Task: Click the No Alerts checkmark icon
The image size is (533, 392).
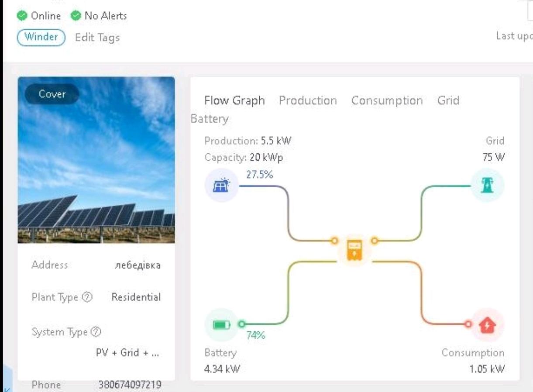Action: (76, 16)
